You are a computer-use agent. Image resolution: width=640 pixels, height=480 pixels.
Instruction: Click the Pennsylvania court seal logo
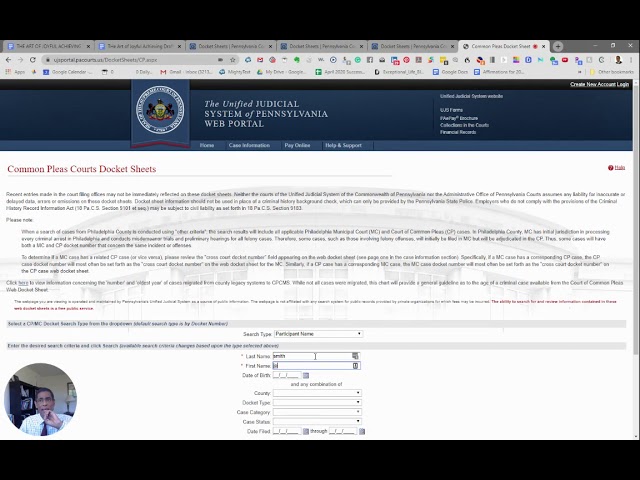[x=160, y=109]
